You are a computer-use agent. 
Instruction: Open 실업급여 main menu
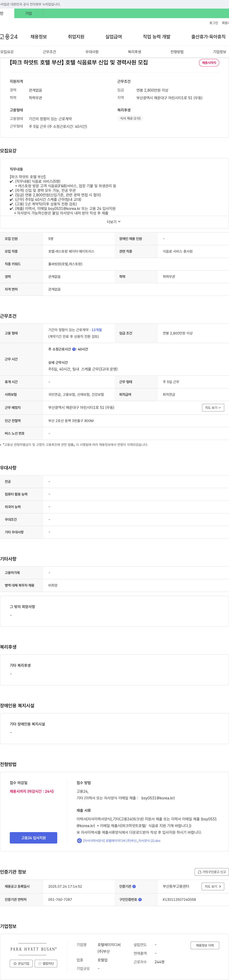pos(113,36)
